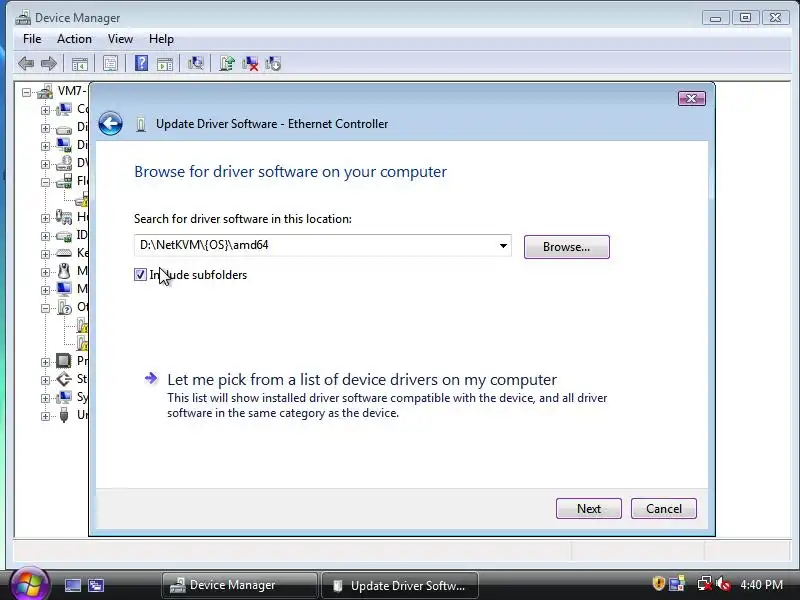The image size is (800, 600).
Task: Expand the 'Pr' processors node
Action: pos(45,362)
